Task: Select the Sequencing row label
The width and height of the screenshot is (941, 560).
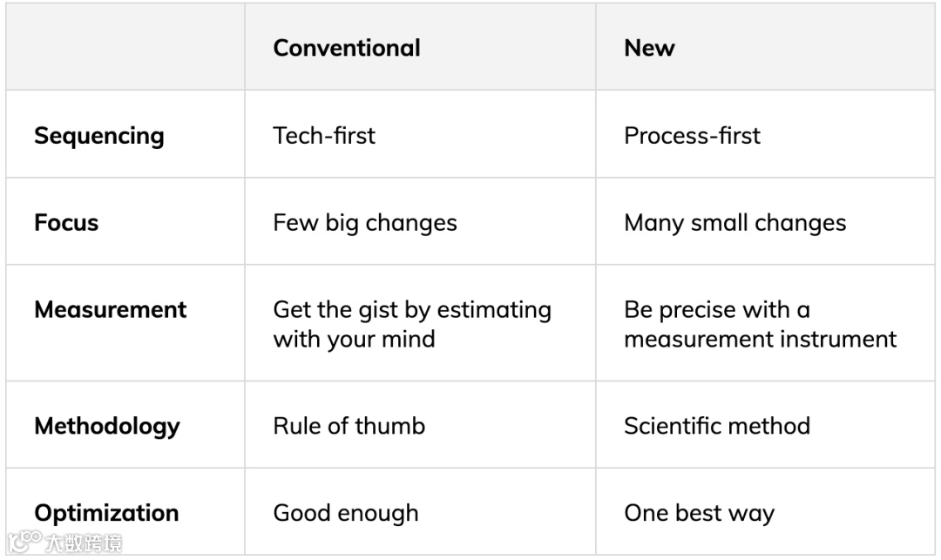Action: pos(99,136)
